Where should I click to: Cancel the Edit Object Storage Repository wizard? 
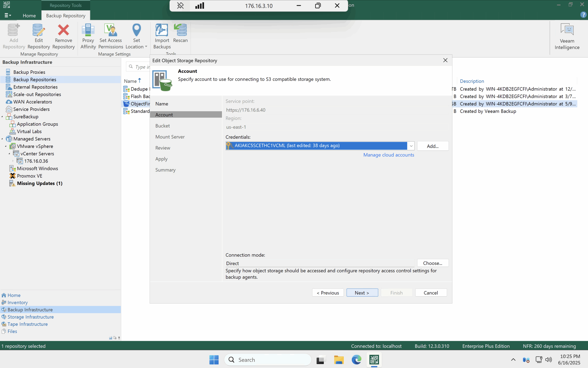[431, 293]
